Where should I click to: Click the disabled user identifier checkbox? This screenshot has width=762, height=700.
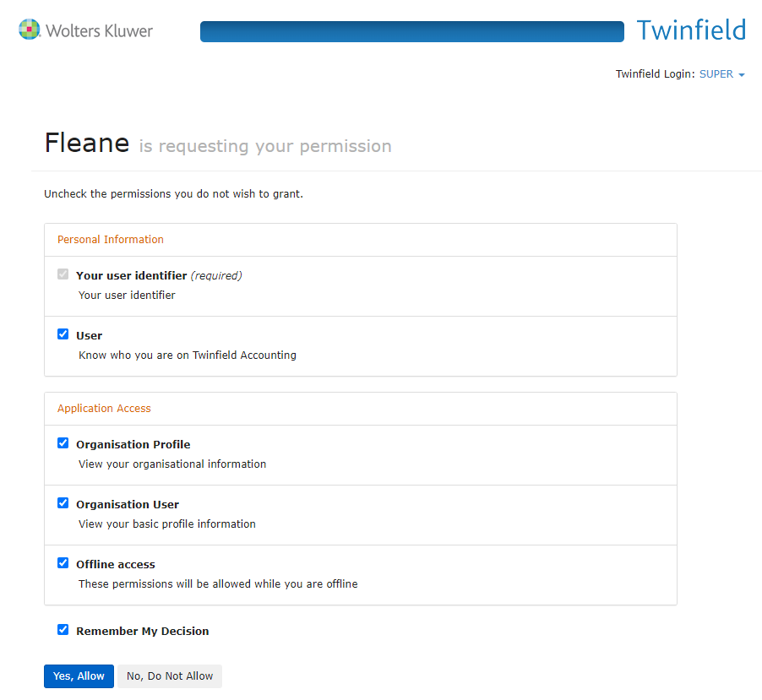coord(63,274)
